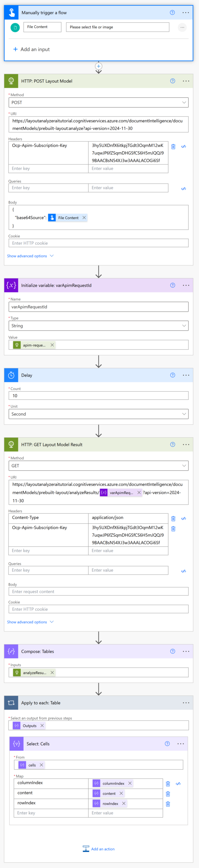Open Apply to each: Table ellipsis menu
The width and height of the screenshot is (199, 868).
point(186,703)
